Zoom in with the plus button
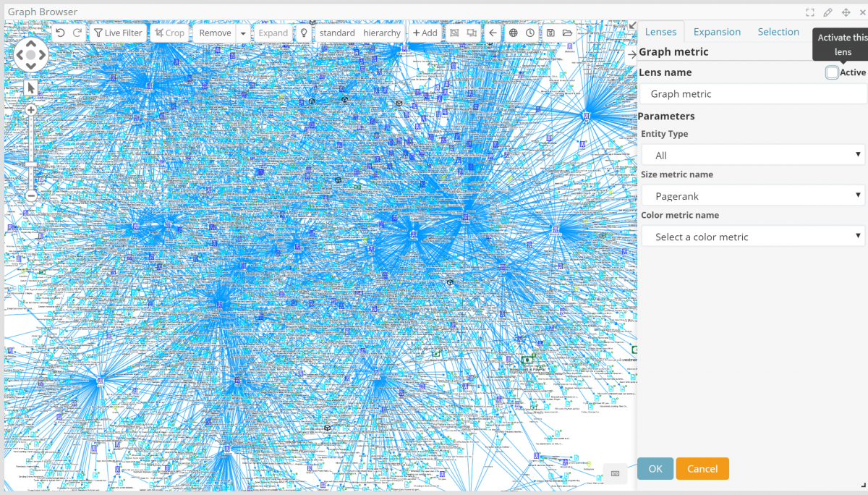868x495 pixels. [x=31, y=110]
